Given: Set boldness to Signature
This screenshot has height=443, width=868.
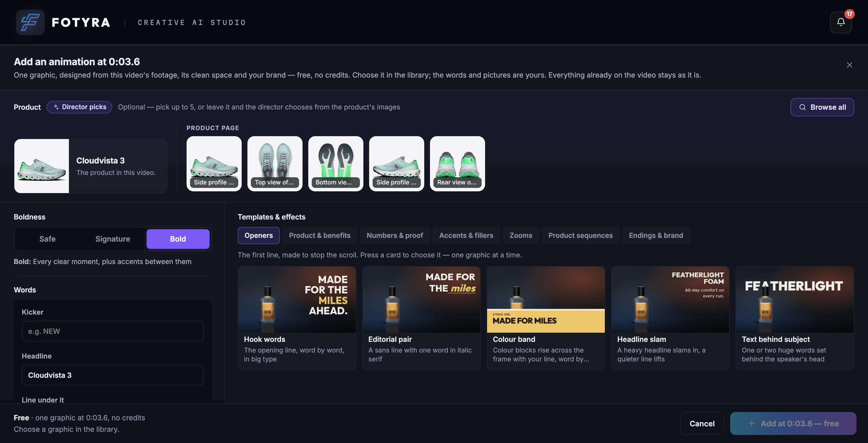Looking at the screenshot, I should click(113, 239).
